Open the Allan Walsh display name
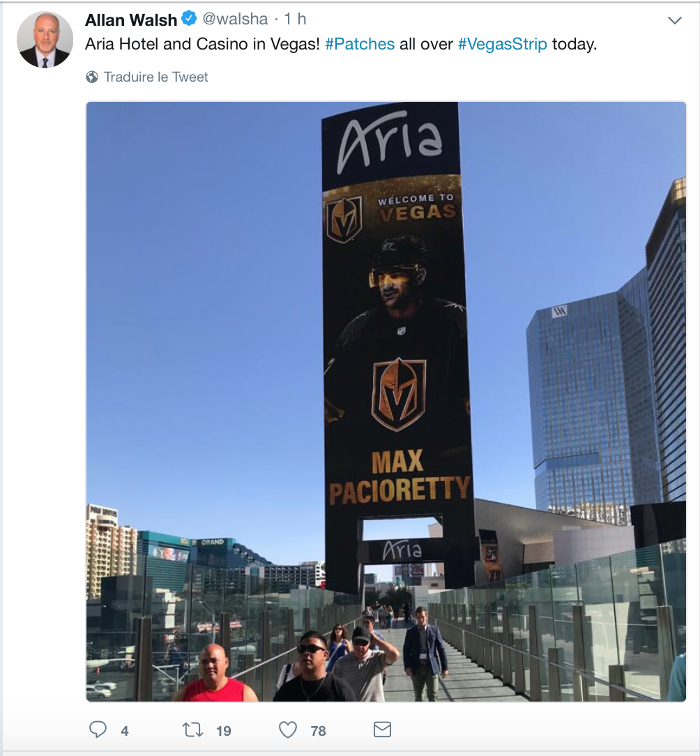Screen dimensions: 700x756 click(131, 20)
